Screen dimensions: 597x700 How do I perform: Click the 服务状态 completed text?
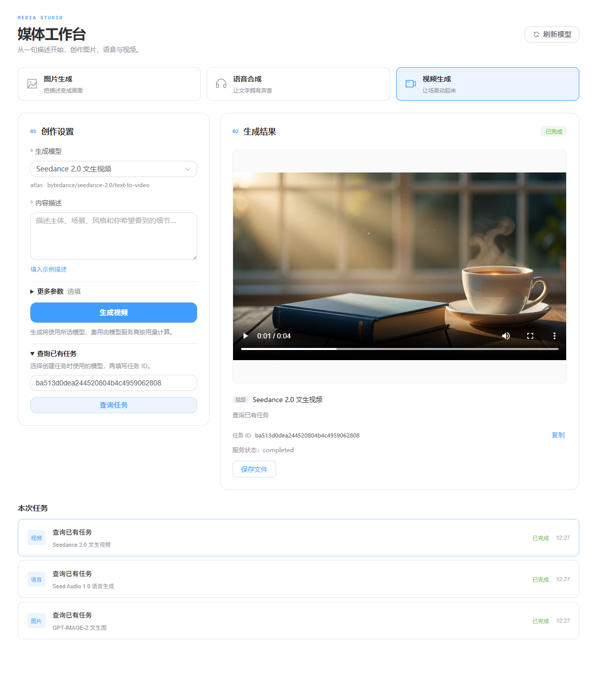pyautogui.click(x=263, y=450)
